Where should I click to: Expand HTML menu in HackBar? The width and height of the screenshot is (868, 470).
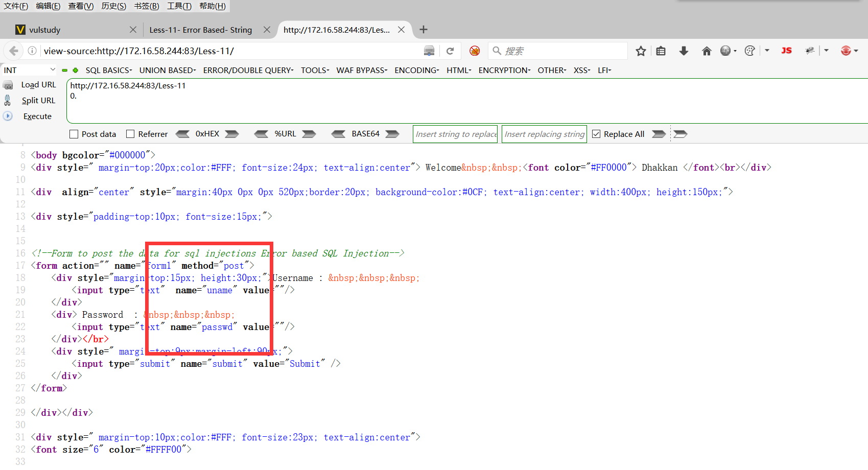click(x=459, y=70)
